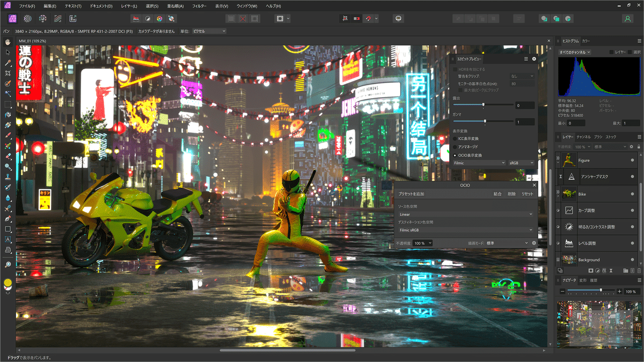Click プリセットを追加 in OCIO dialog
This screenshot has height=362, width=644.
point(411,194)
